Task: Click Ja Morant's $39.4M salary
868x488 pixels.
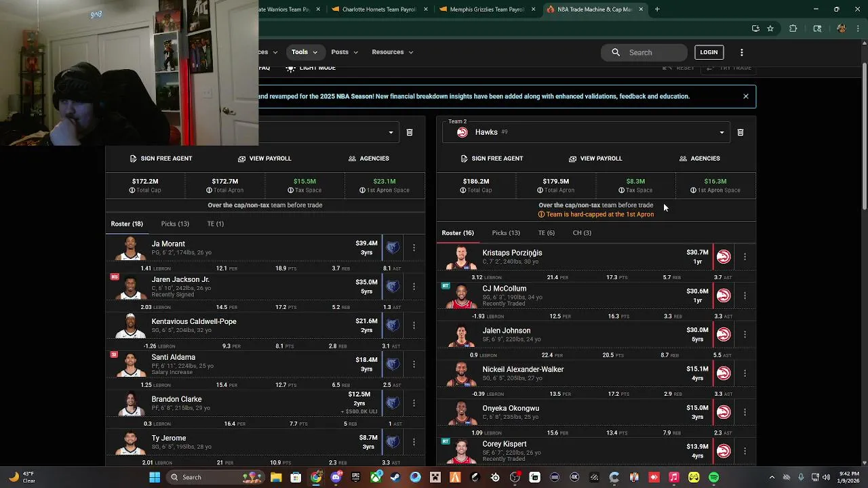Action: (367, 243)
